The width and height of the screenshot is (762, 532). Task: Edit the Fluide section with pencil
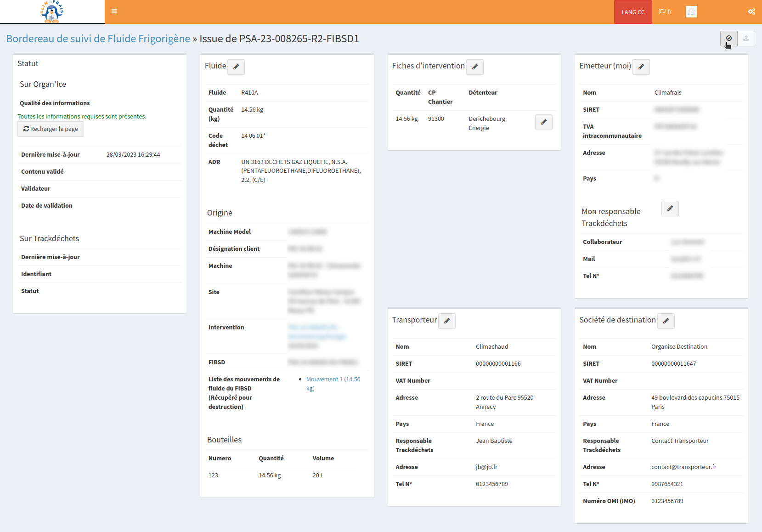pyautogui.click(x=236, y=67)
